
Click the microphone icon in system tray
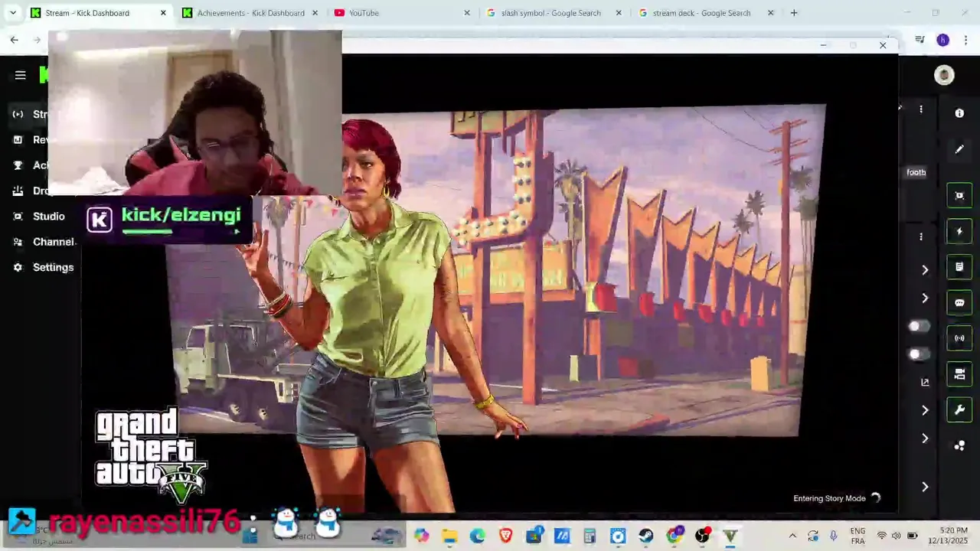tap(834, 536)
